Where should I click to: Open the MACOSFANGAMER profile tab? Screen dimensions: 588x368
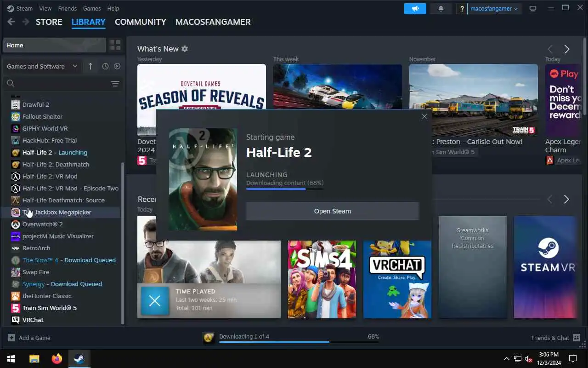coord(213,22)
